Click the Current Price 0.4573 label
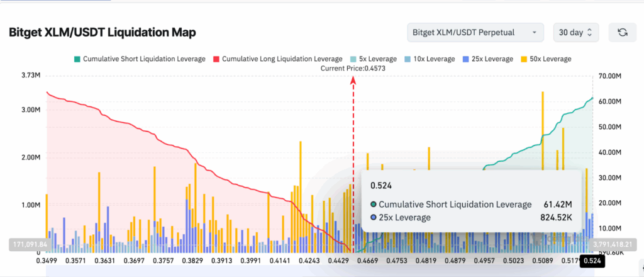 [x=352, y=68]
